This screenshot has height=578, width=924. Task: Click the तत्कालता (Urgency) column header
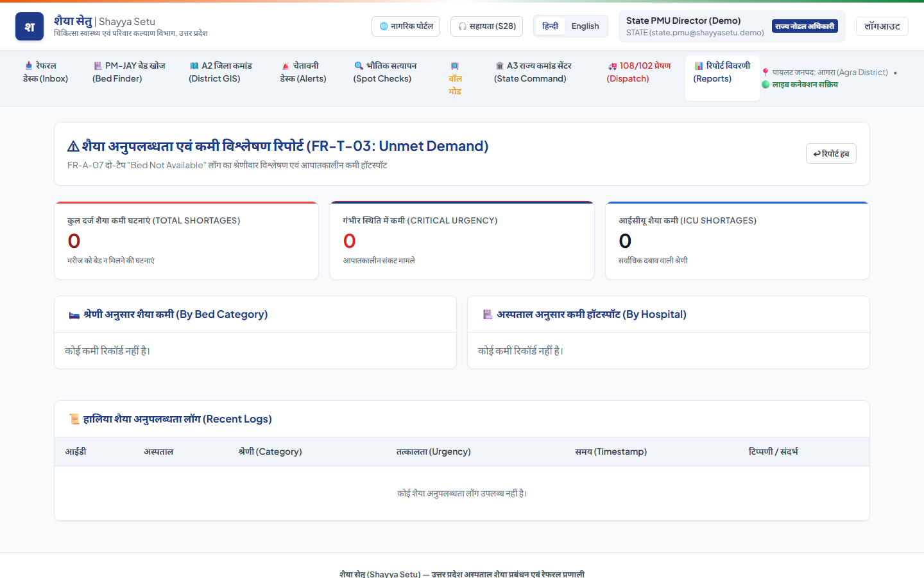(x=434, y=451)
